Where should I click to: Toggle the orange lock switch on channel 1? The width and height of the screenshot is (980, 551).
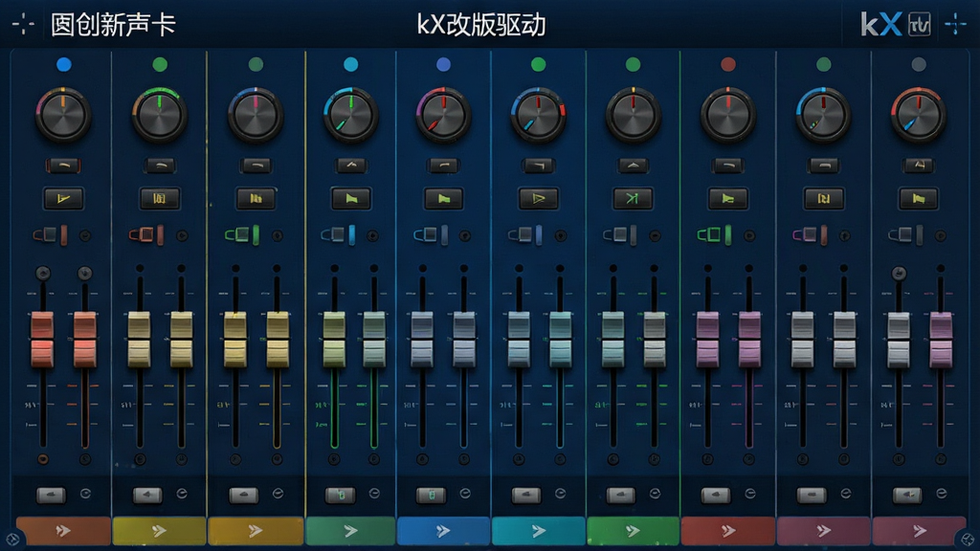(51, 235)
